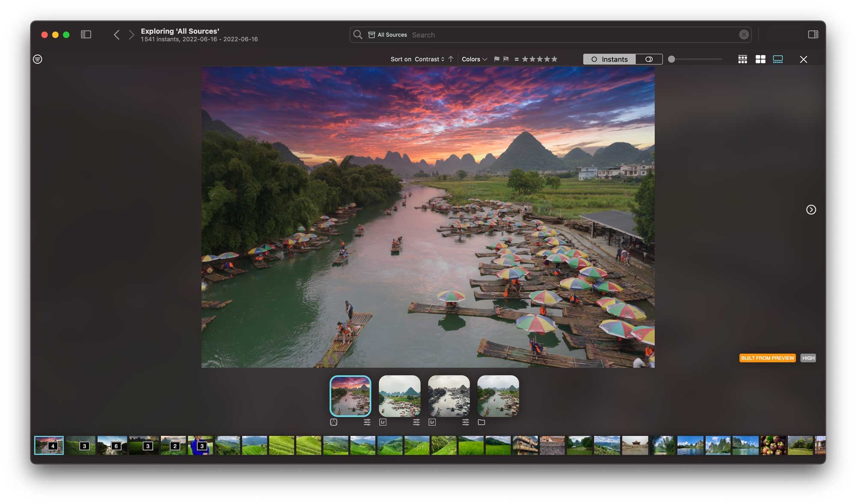Select the mangosteen fruit filmstrip thumbnail
The image size is (856, 504).
(x=773, y=445)
